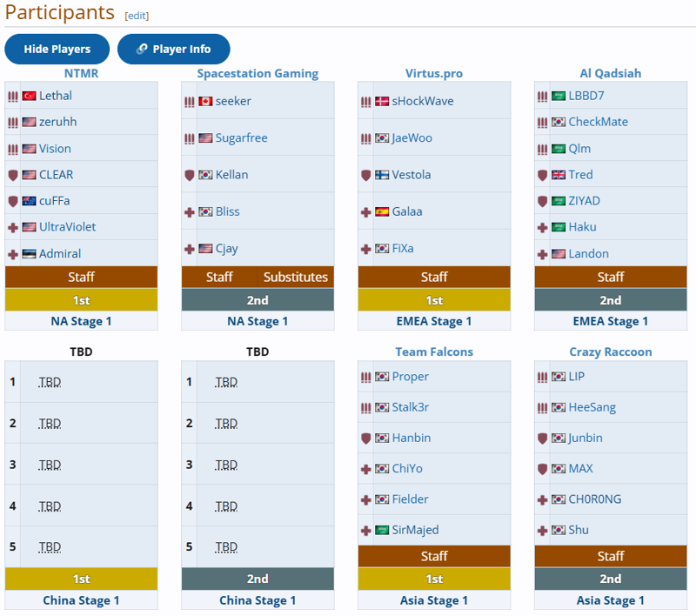The width and height of the screenshot is (696, 616).
Task: Open Virtus.pro's EMEA Stage 1 qualifier link
Action: (434, 321)
